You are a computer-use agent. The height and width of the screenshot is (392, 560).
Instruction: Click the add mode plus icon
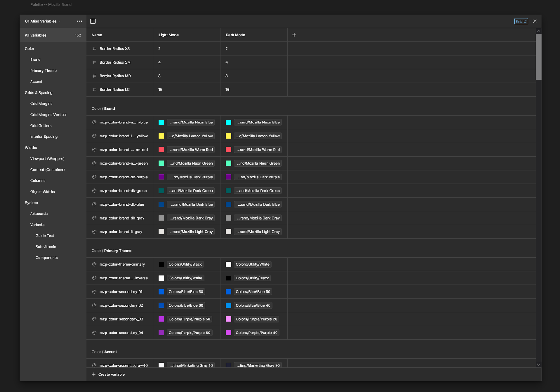coord(294,35)
